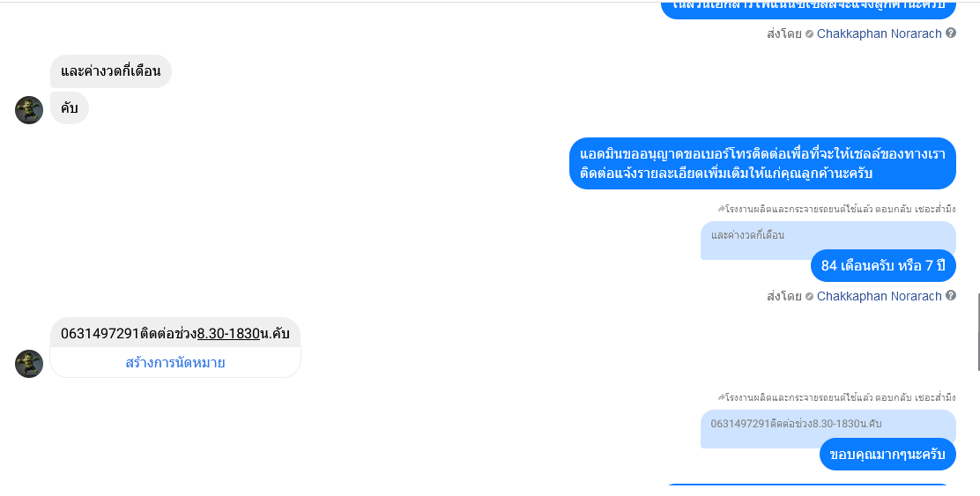Click customer avatar beside the phone number message
Screen dimensions: 980x496
pyautogui.click(x=29, y=364)
